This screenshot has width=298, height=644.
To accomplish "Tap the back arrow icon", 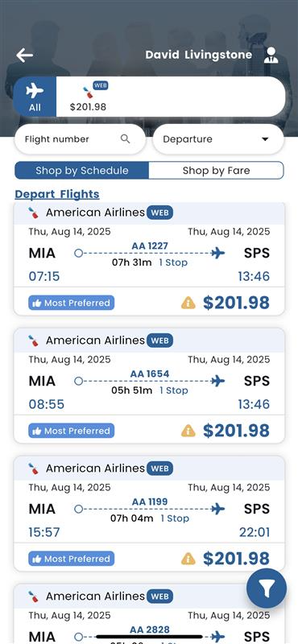I will [25, 55].
